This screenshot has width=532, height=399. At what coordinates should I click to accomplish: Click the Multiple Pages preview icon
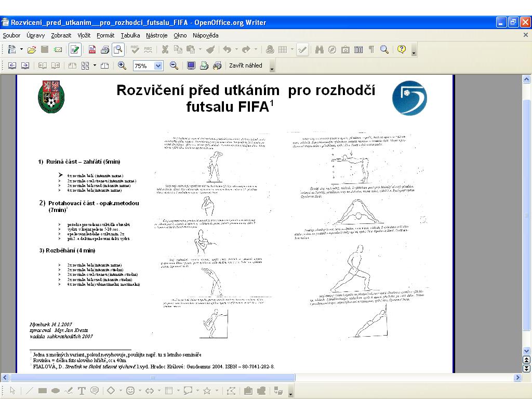(85, 66)
